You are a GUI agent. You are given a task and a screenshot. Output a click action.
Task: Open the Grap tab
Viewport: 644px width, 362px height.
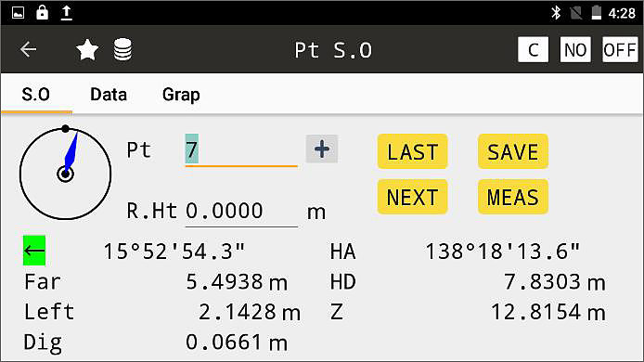click(181, 95)
